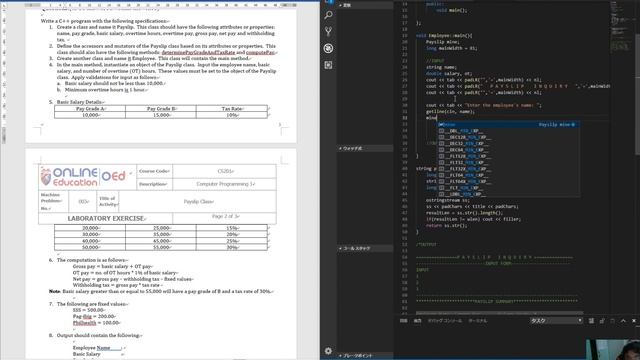Screen dimensions: 640x360
Task: Click the 'Pay Grade B' table header cell
Action: click(x=161, y=109)
